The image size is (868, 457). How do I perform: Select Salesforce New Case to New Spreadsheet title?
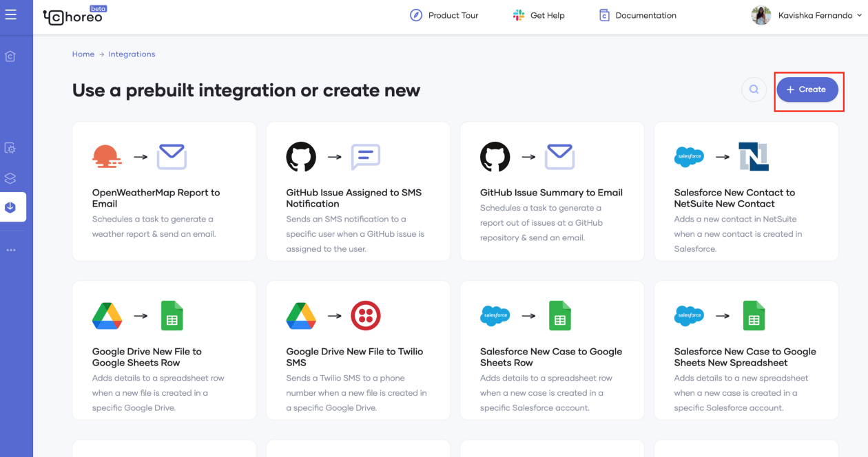pos(745,357)
